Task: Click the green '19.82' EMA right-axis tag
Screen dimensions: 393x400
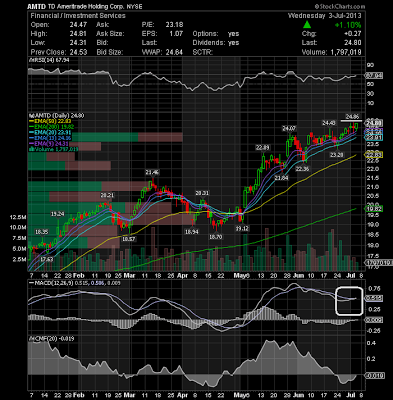Action: click(x=374, y=209)
